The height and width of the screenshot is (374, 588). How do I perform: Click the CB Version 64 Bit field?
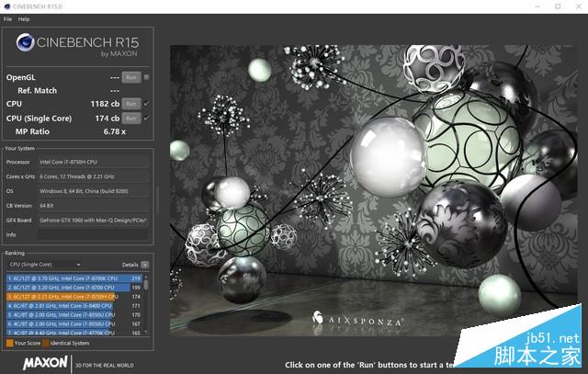pos(93,206)
